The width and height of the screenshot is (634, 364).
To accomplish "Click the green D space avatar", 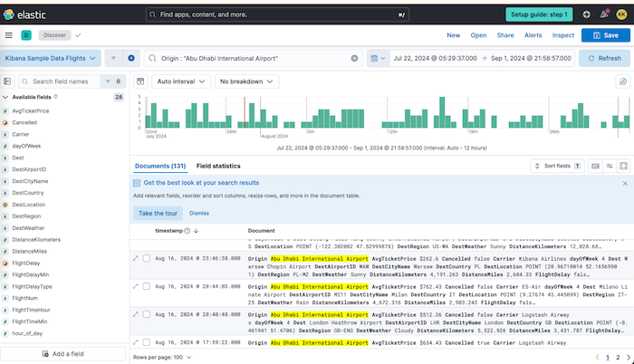I will (x=26, y=35).
